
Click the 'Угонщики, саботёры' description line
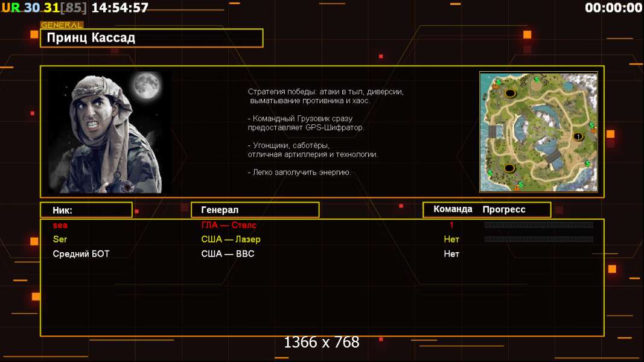(313, 150)
